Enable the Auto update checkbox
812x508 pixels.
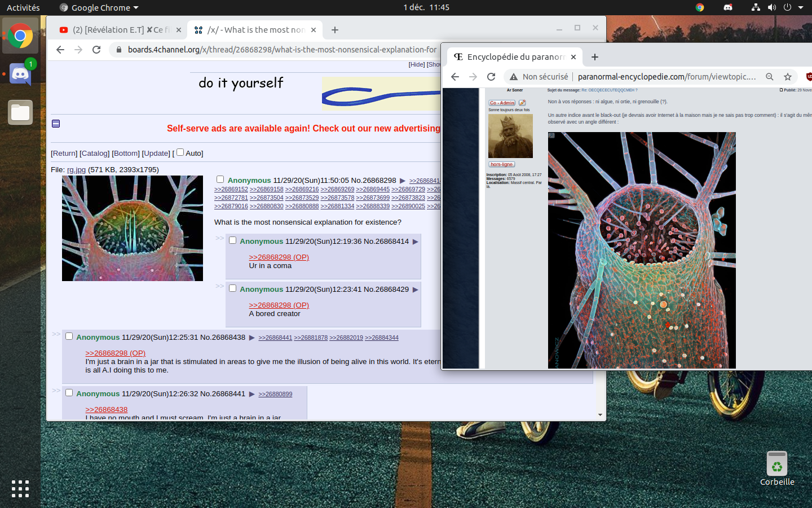180,152
